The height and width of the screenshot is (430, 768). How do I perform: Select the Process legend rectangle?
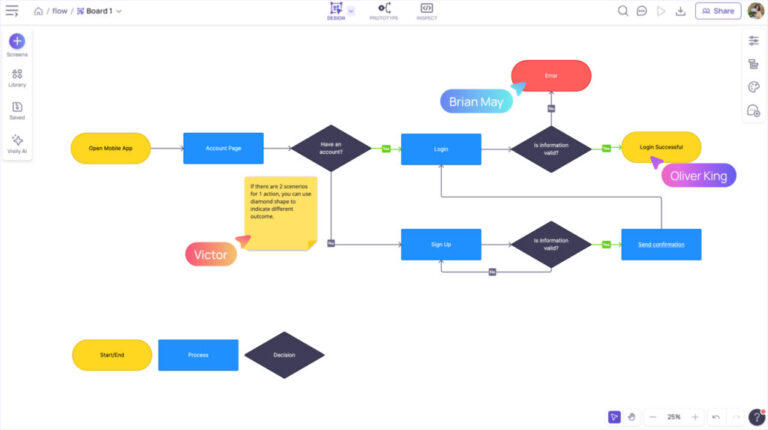pyautogui.click(x=198, y=355)
